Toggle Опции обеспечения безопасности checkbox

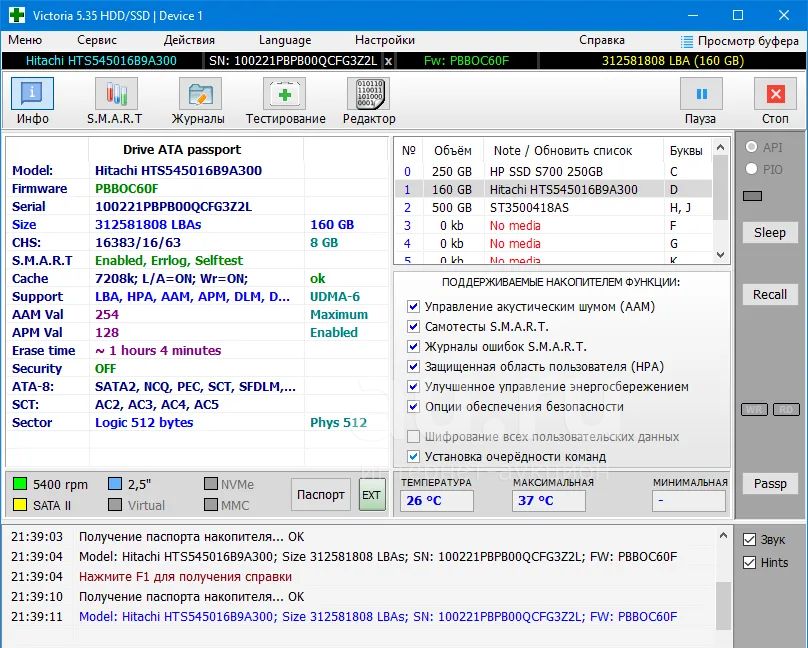pyautogui.click(x=413, y=406)
